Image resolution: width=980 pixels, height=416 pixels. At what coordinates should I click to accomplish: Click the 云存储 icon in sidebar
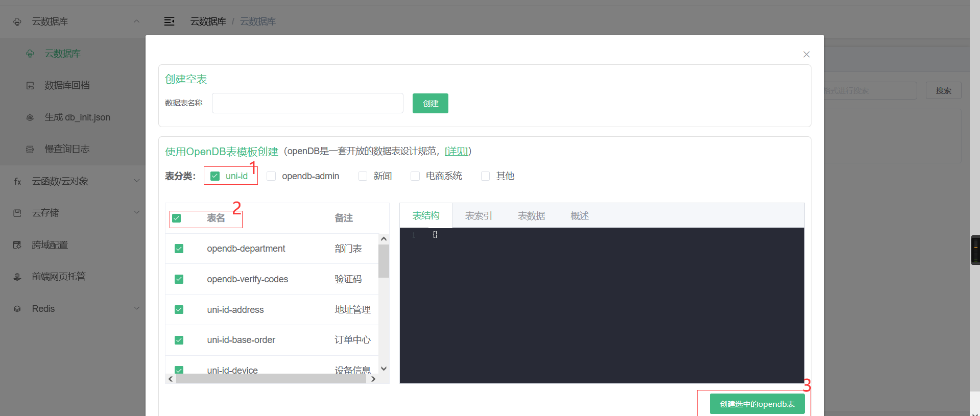17,213
